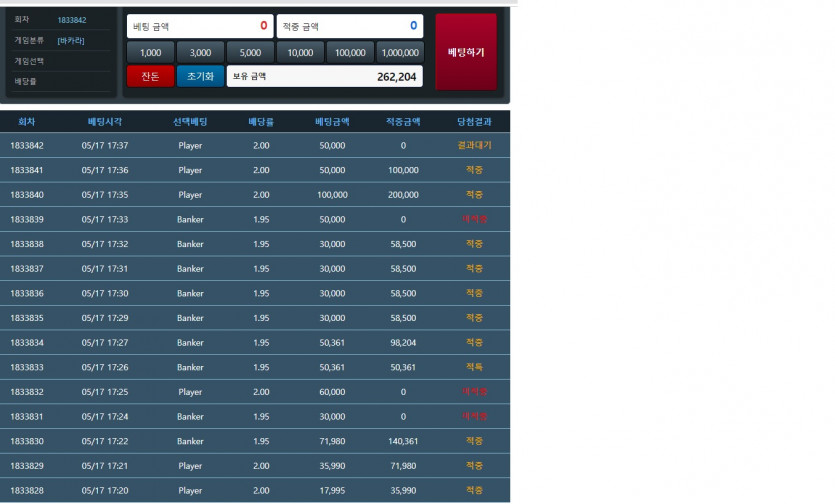
Task: Click Banker selection in row 05/17 17:33
Action: coord(190,219)
